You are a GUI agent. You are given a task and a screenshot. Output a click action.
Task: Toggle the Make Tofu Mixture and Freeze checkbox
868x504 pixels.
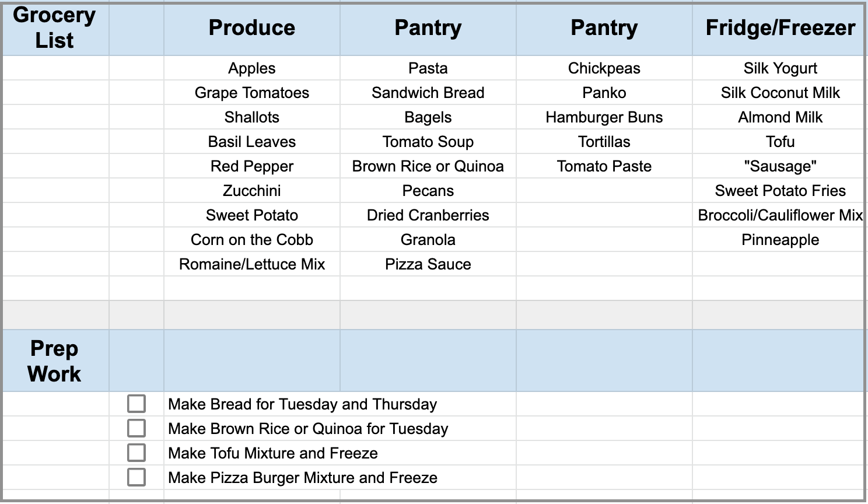tap(136, 453)
